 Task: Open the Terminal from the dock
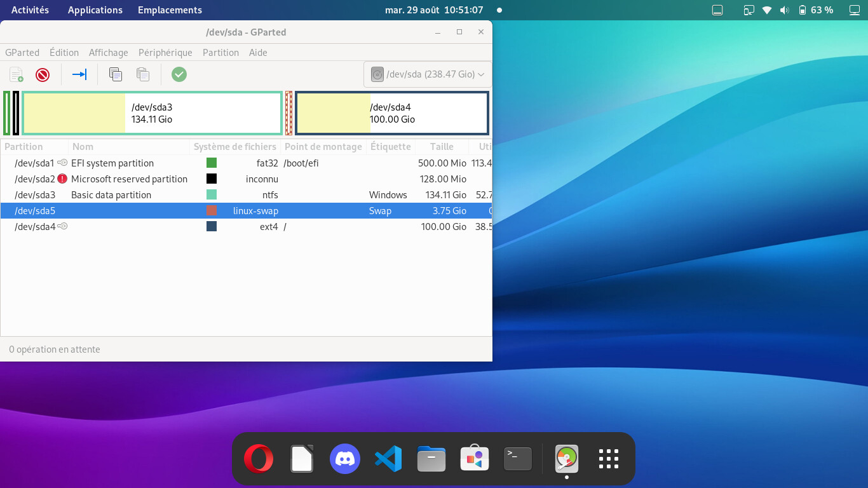(518, 459)
